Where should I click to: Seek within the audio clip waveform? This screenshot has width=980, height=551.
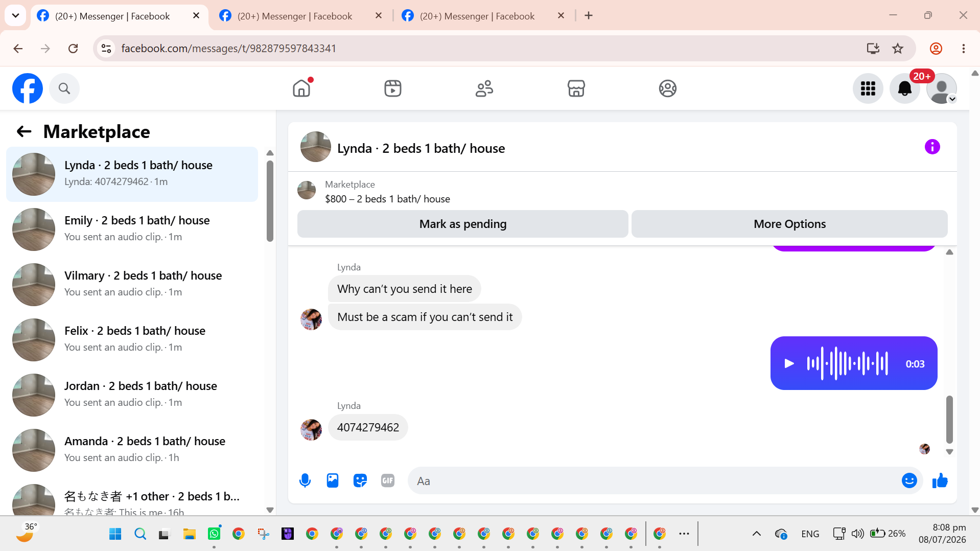tap(847, 363)
